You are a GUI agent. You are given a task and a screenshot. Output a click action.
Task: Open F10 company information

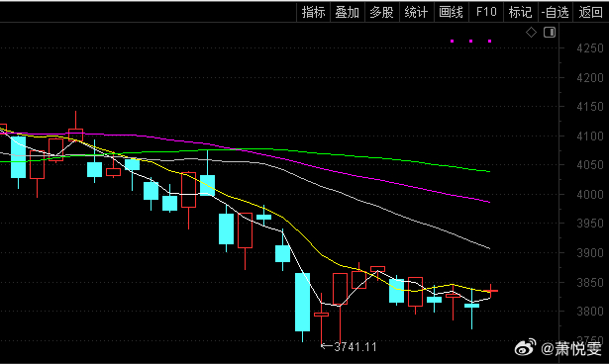click(x=486, y=12)
